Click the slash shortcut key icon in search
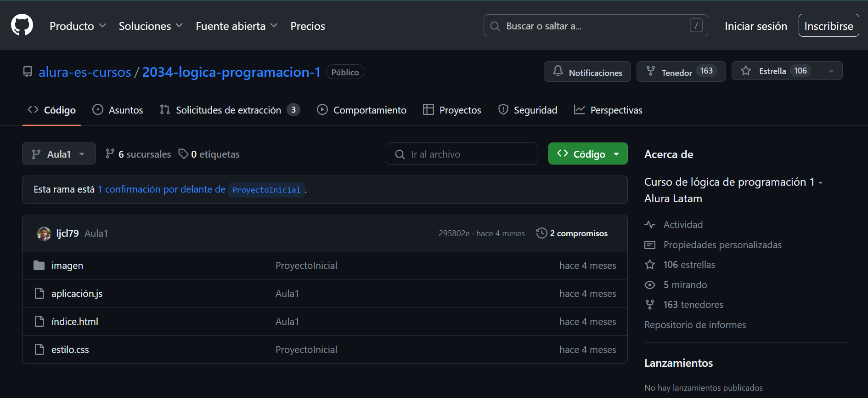The height and width of the screenshot is (398, 868). pos(696,25)
